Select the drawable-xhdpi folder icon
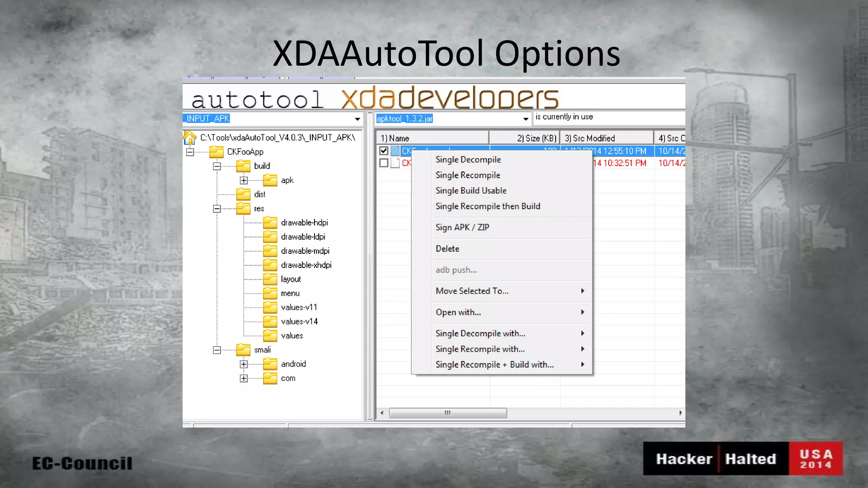This screenshot has width=868, height=488. coord(270,265)
